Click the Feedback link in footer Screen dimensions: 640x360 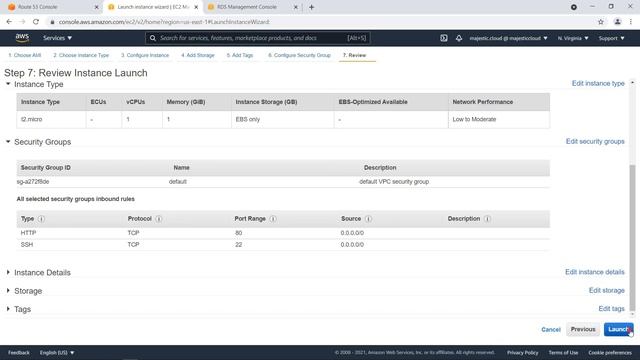[x=19, y=352]
